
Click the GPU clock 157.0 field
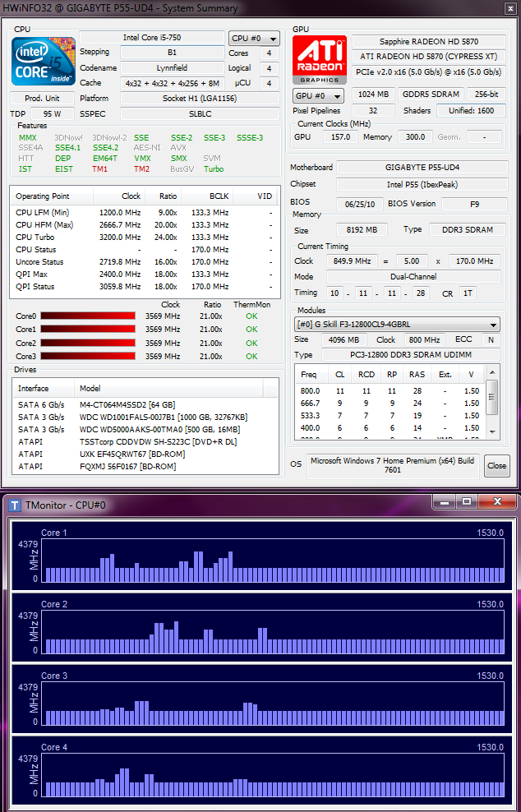(340, 136)
